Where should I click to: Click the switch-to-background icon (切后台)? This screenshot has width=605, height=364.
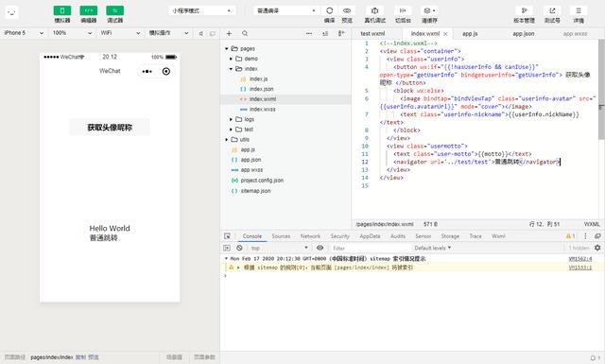(x=403, y=10)
